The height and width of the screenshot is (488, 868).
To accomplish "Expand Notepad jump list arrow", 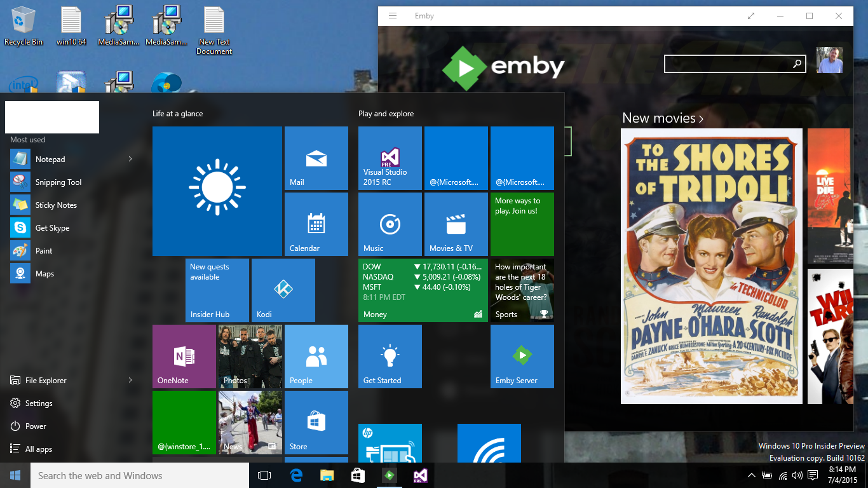I will point(130,159).
